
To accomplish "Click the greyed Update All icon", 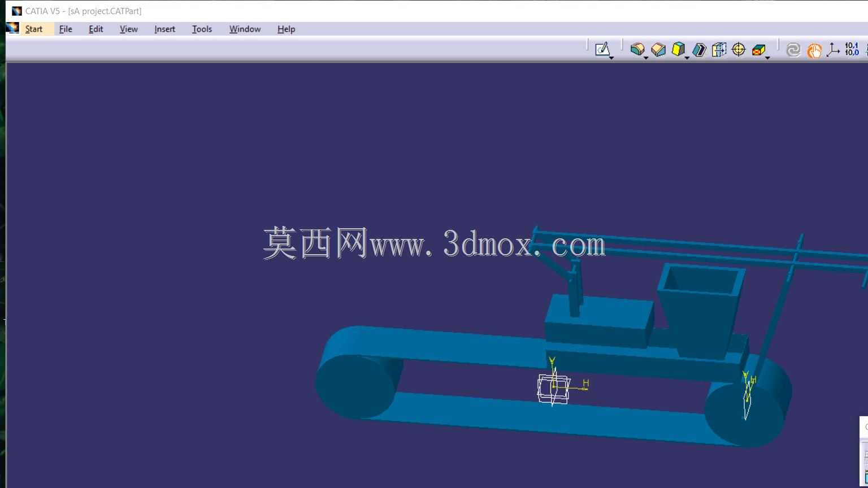I will pos(793,50).
